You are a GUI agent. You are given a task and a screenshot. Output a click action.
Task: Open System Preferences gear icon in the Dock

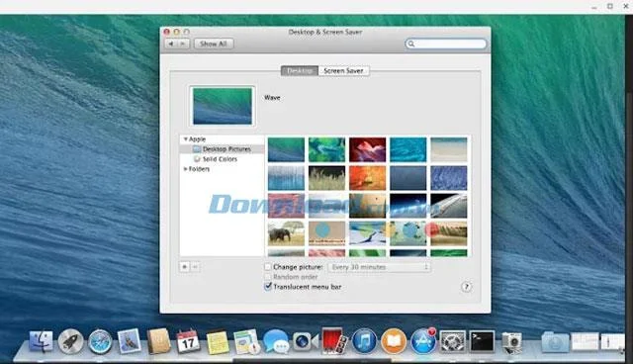click(x=452, y=342)
